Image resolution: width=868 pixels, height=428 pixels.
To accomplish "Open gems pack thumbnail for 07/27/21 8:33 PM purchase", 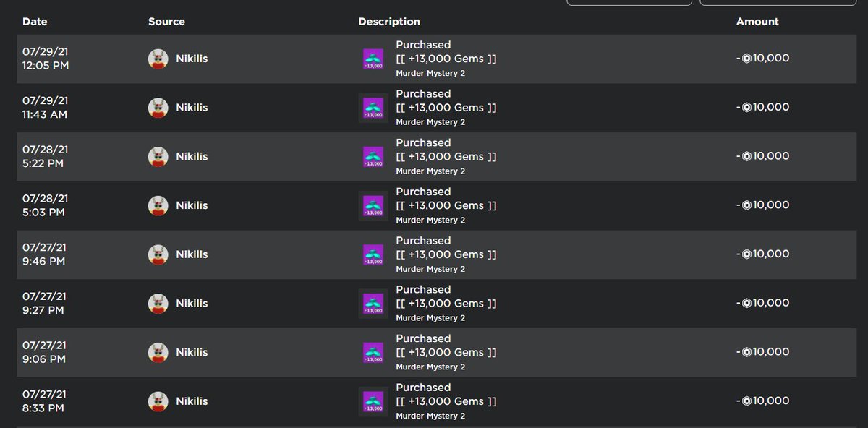I will click(373, 401).
